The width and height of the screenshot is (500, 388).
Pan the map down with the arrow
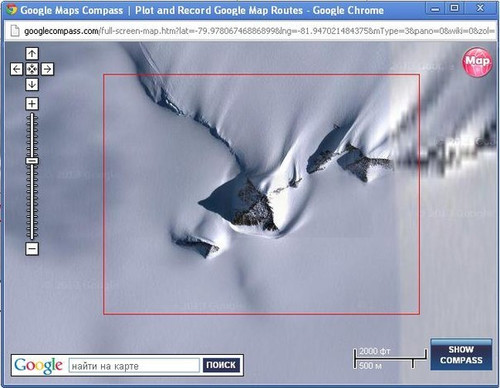click(32, 84)
